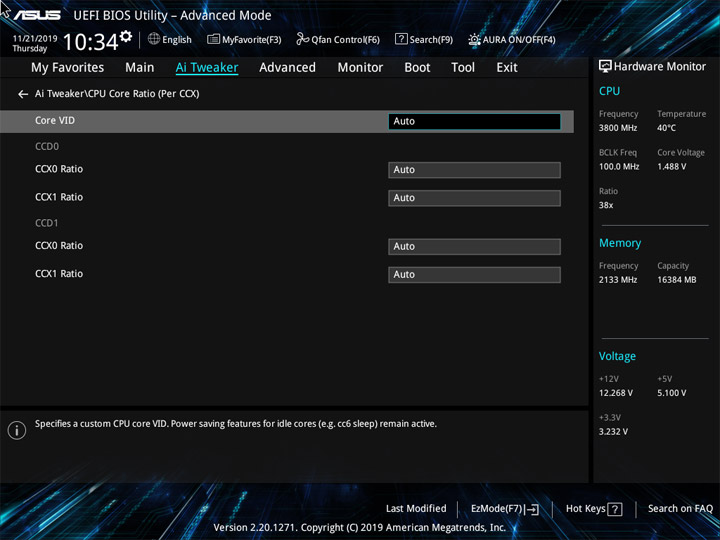Click the 11/21/2019 date

tap(35, 39)
